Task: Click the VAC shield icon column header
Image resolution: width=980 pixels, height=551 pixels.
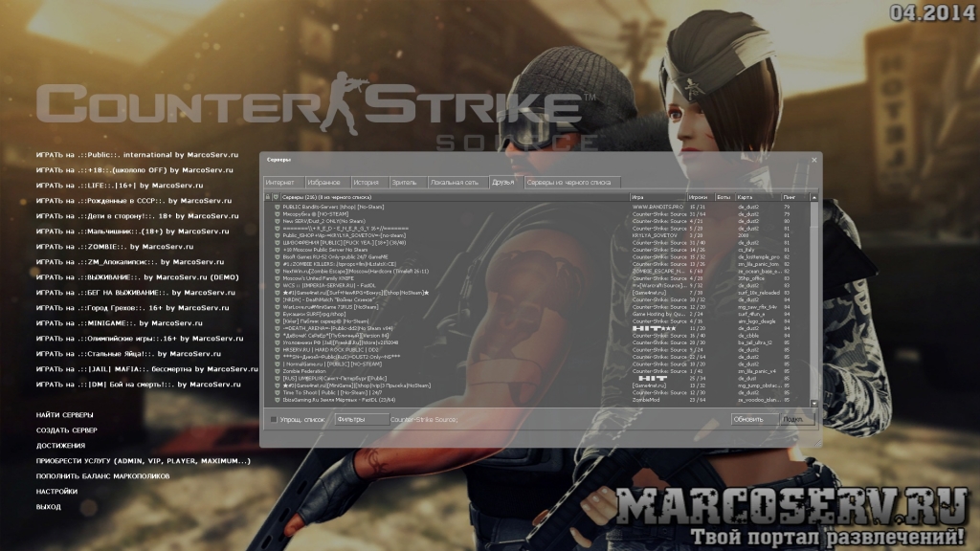Action: click(x=276, y=196)
